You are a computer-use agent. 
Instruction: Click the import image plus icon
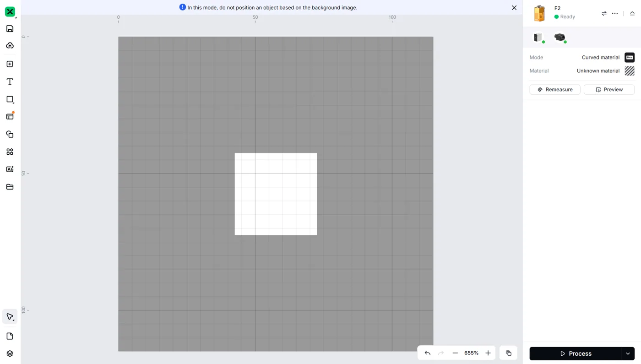[10, 64]
